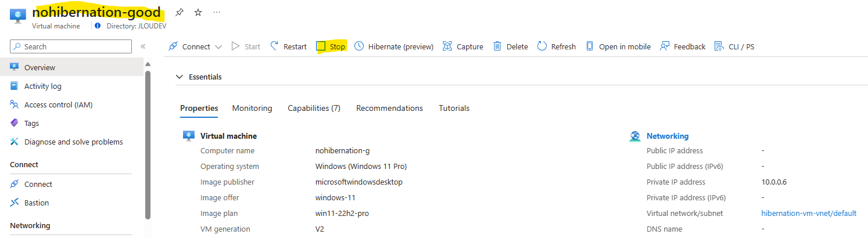
Task: Click image plan value win11-22h2-pro
Action: (342, 213)
